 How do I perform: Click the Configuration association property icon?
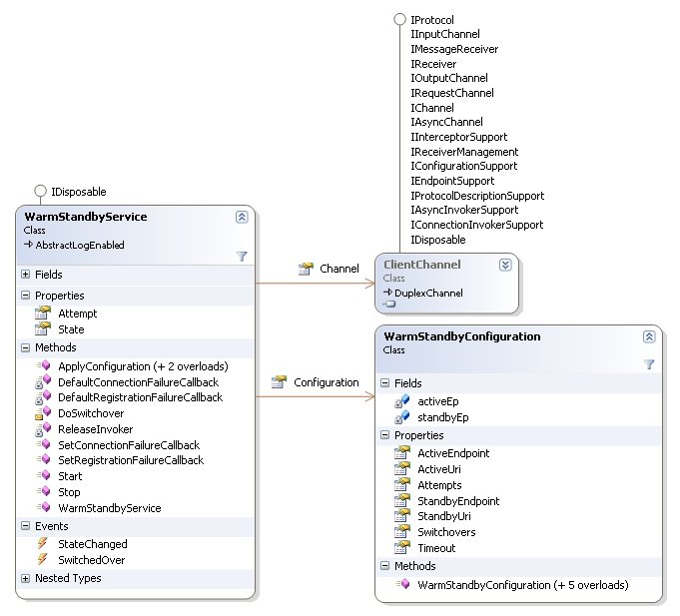(x=278, y=381)
